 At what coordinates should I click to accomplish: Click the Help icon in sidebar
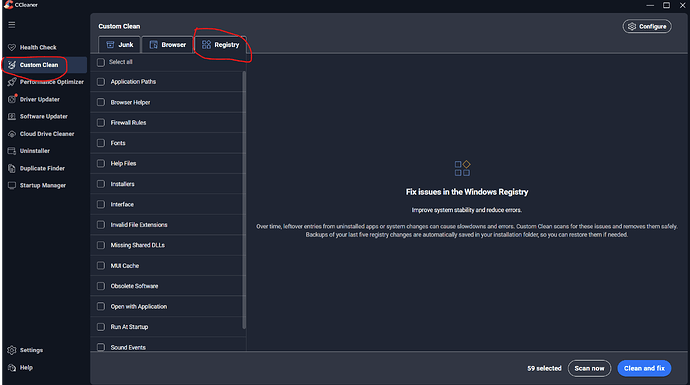tap(12, 367)
